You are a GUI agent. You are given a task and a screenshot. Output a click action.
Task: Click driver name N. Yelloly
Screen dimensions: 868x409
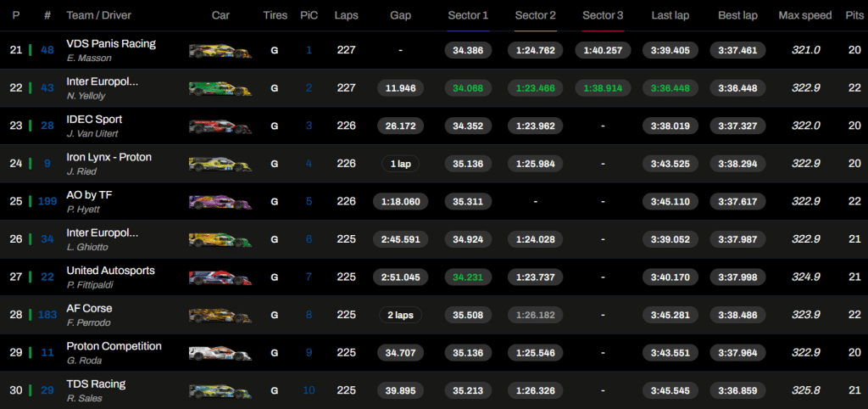pyautogui.click(x=86, y=96)
